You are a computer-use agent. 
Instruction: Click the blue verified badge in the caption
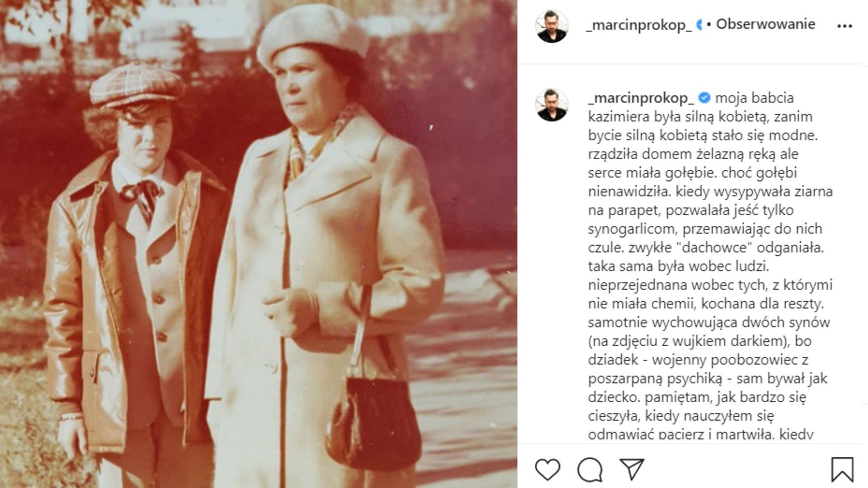click(x=704, y=98)
